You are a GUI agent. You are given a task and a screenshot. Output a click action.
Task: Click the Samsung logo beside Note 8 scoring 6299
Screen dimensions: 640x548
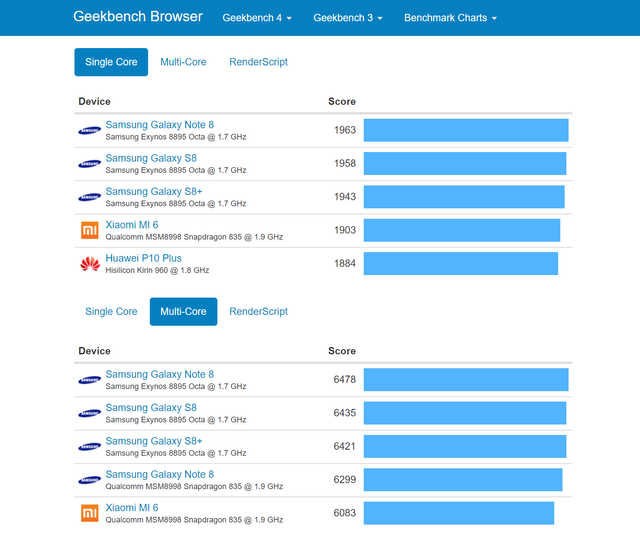click(x=89, y=480)
